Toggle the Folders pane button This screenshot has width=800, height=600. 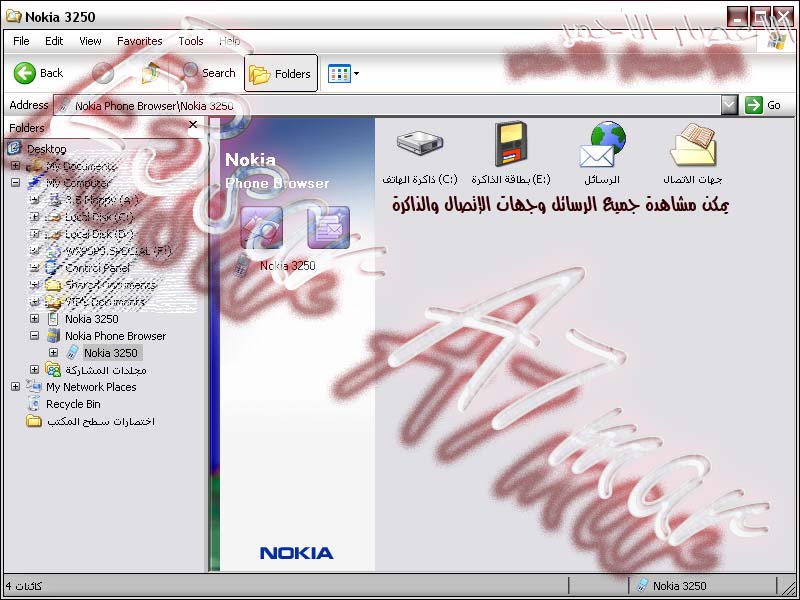281,73
